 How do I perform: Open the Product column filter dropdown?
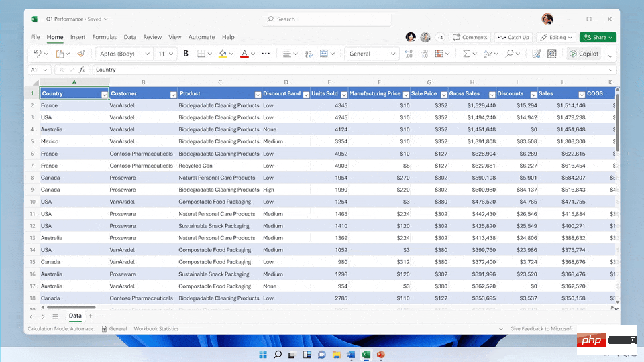click(258, 95)
